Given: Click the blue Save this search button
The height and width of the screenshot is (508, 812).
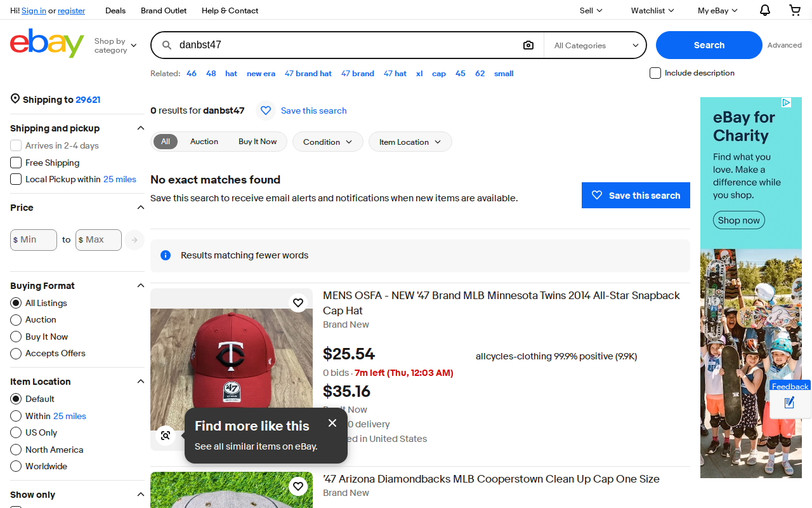Looking at the screenshot, I should pos(636,196).
